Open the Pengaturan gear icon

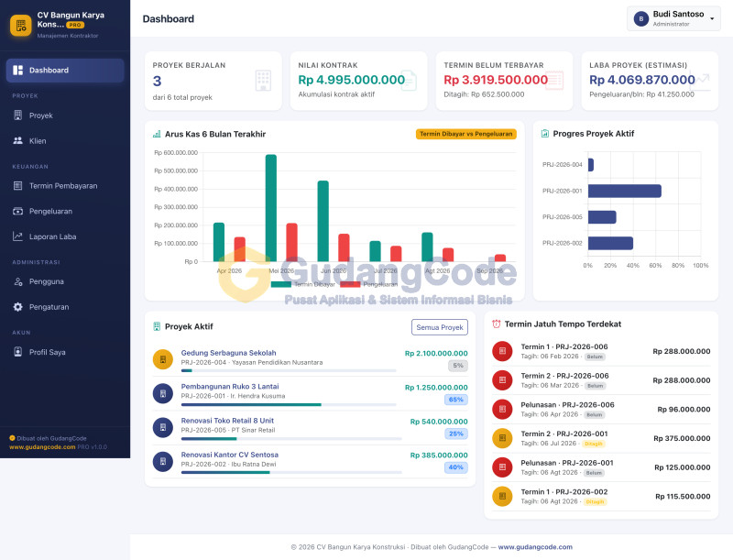tap(17, 307)
